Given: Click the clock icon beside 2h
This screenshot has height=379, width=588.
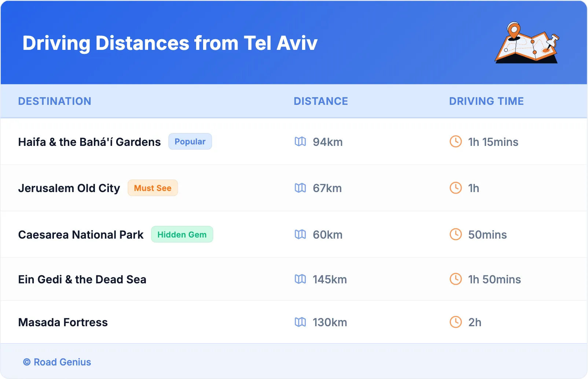Looking at the screenshot, I should coord(456,322).
